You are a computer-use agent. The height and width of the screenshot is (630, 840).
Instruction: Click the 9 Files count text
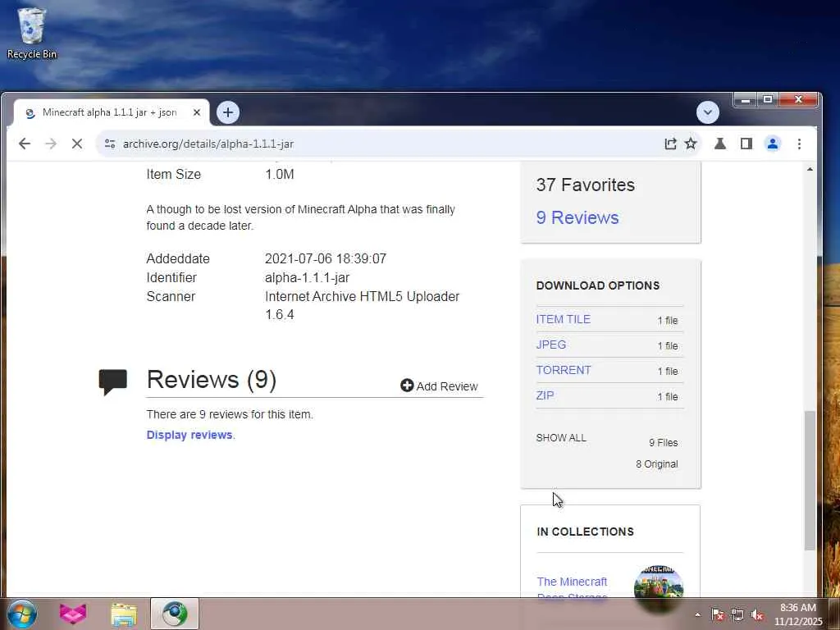(x=663, y=442)
